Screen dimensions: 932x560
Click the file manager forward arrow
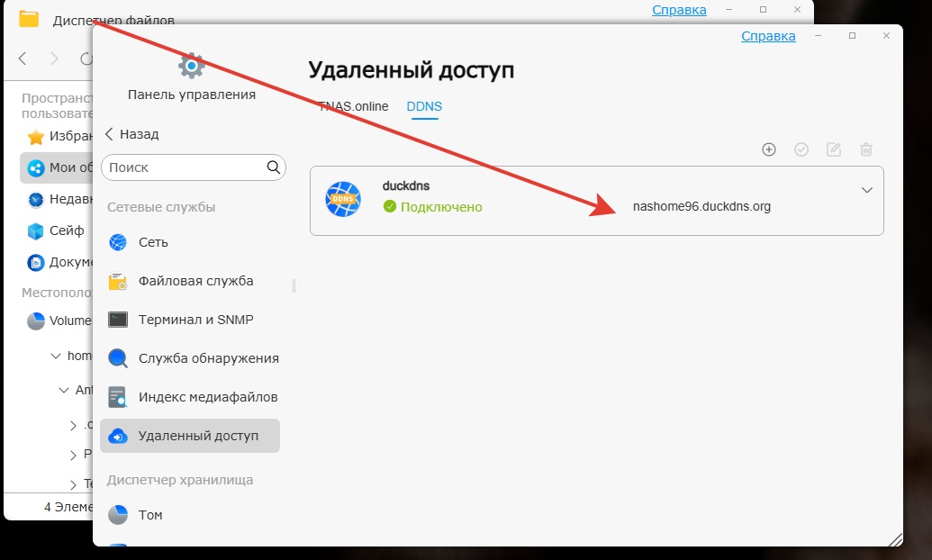pos(54,59)
